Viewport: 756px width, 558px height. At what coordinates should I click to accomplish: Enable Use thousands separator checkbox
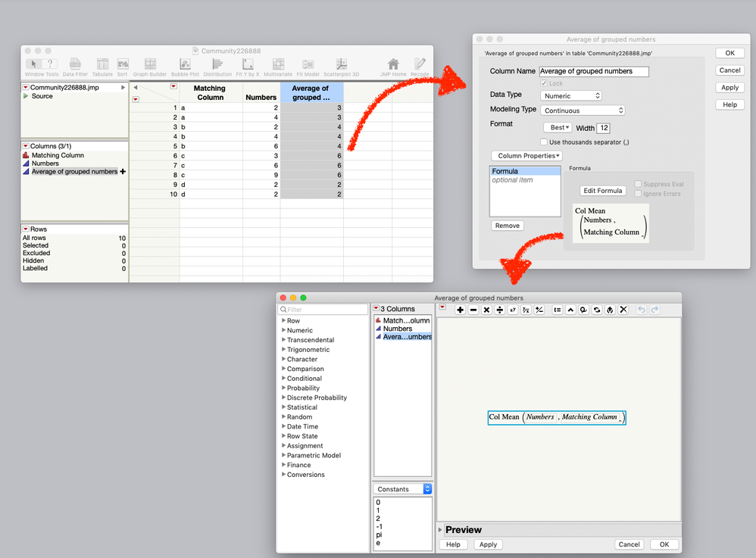point(544,142)
